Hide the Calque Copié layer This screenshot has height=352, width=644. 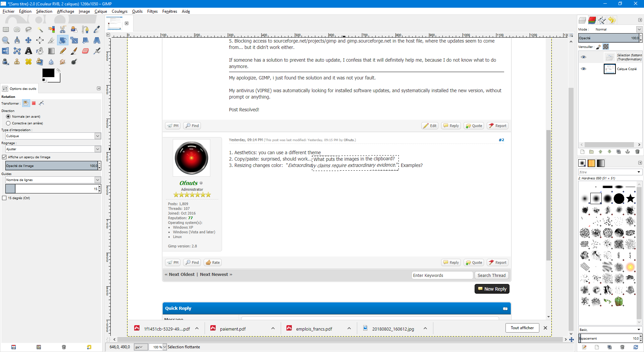point(584,69)
